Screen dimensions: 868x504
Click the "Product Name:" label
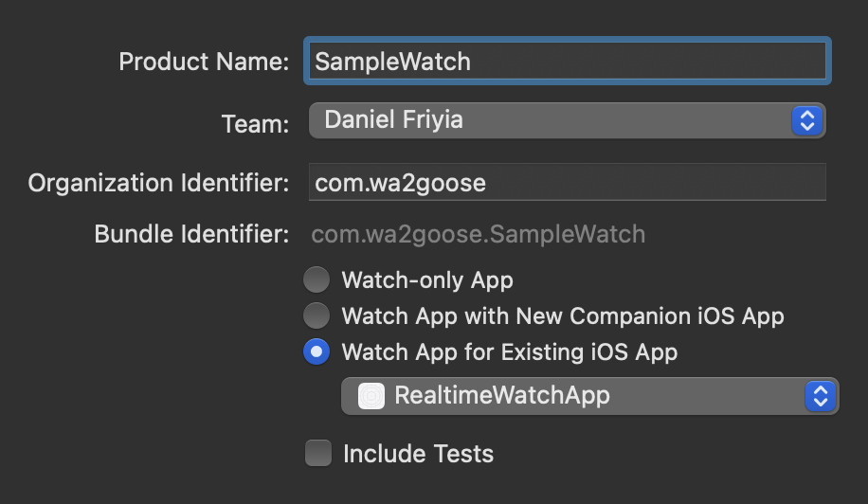tap(204, 63)
